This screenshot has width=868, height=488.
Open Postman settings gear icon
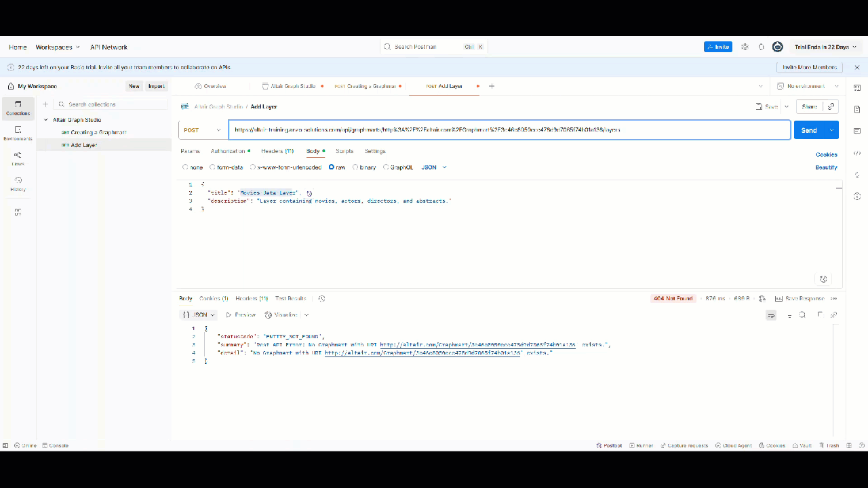pos(745,47)
